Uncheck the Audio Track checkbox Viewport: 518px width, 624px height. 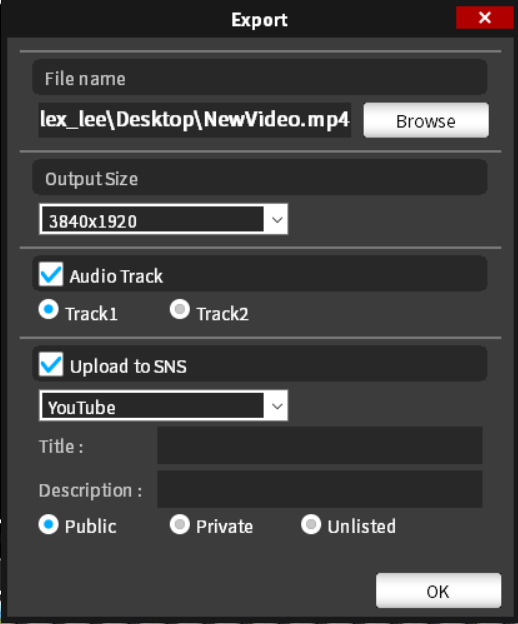[x=51, y=274]
